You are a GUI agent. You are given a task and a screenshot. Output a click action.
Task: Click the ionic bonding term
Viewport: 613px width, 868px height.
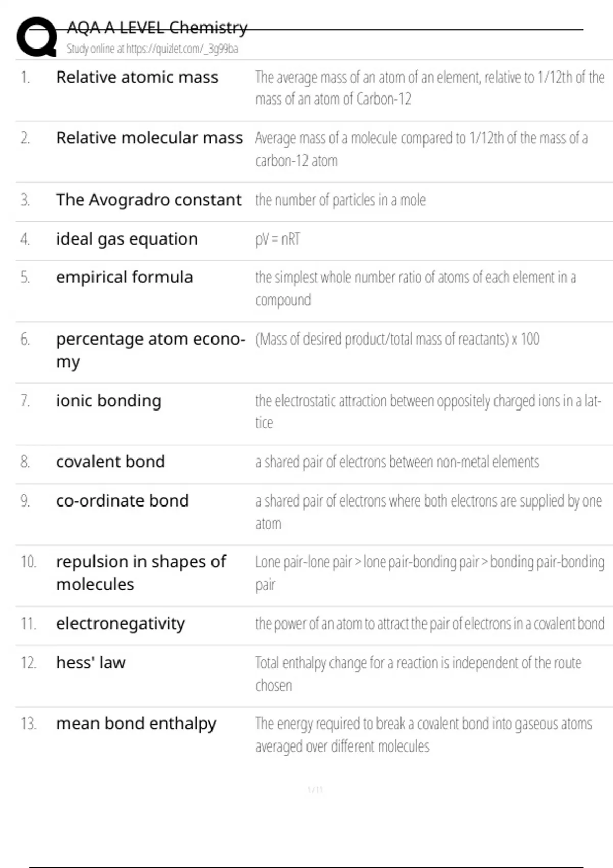pyautogui.click(x=108, y=401)
